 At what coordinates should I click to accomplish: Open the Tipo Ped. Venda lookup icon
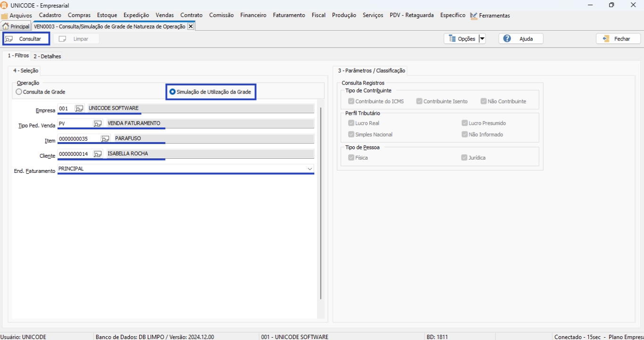98,124
